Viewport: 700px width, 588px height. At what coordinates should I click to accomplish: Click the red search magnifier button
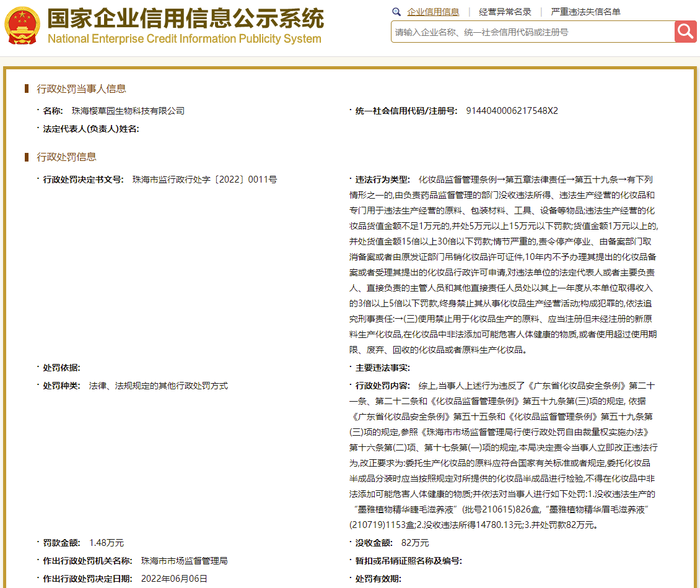[685, 32]
